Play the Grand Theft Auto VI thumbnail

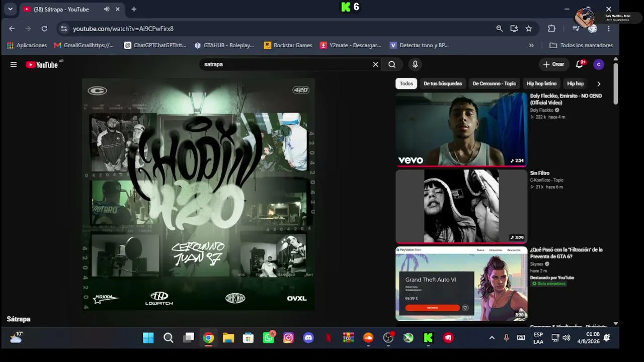point(461,284)
